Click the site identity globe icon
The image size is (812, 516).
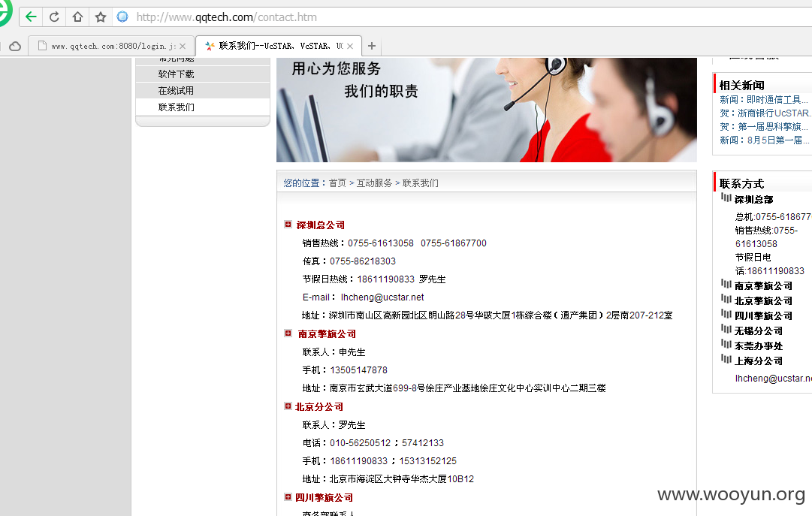122,17
